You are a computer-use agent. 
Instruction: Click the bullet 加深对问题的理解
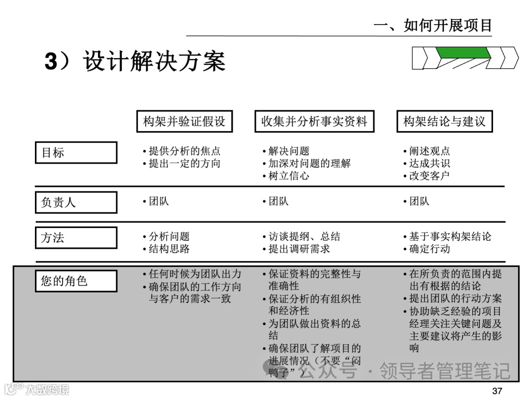pos(307,164)
